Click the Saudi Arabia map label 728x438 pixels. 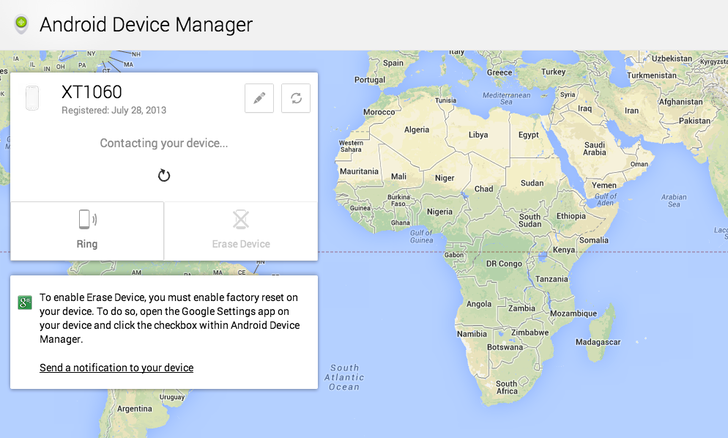click(x=593, y=147)
